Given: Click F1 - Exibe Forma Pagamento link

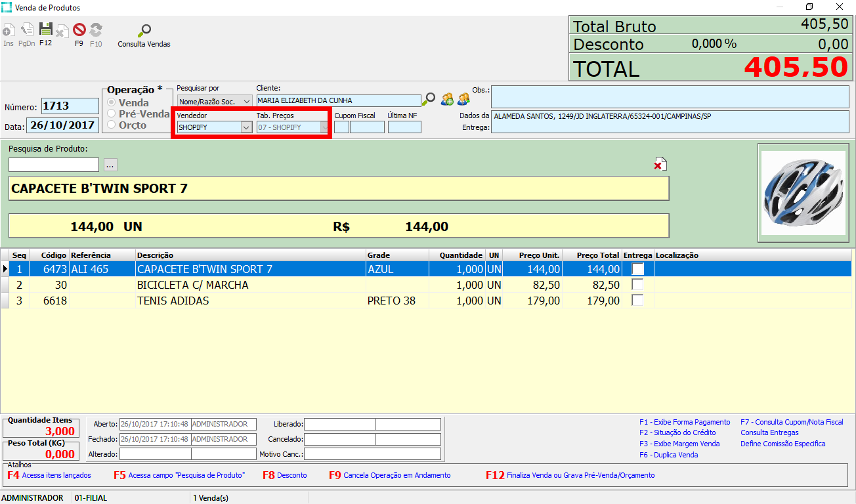Looking at the screenshot, I should [684, 422].
